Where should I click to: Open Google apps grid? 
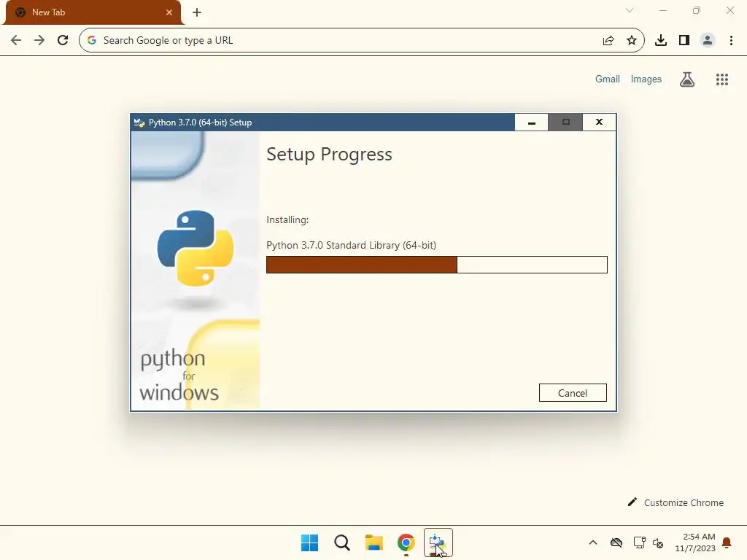coord(722,79)
